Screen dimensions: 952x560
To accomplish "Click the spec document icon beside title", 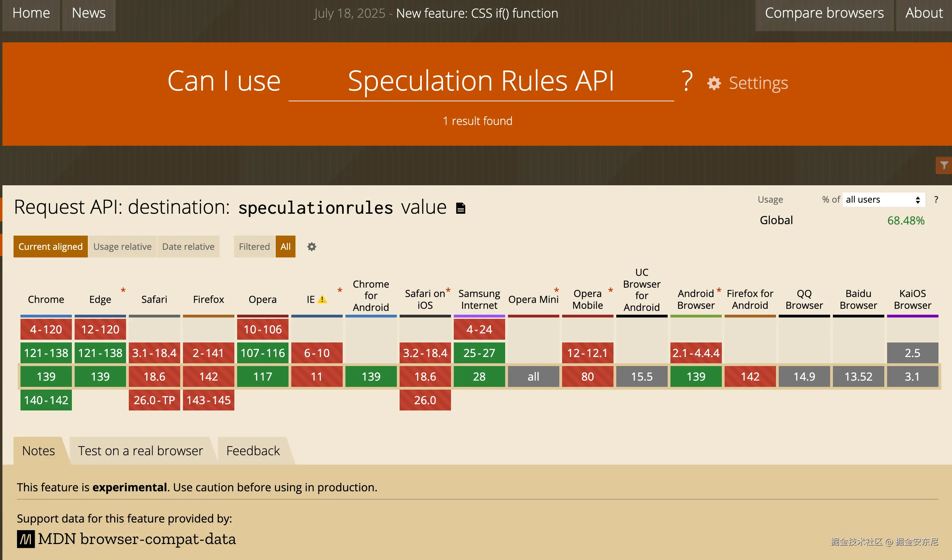I will coord(460,208).
